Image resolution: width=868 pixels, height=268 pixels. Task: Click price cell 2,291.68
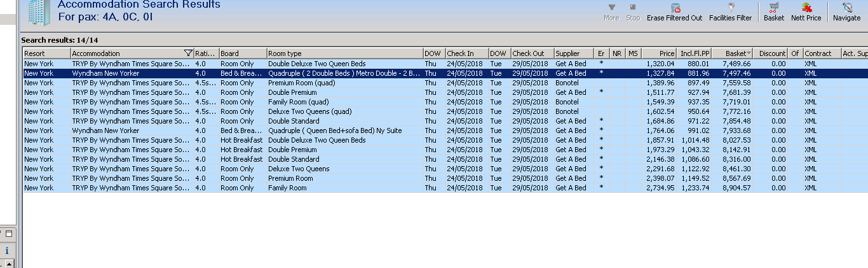pos(661,169)
